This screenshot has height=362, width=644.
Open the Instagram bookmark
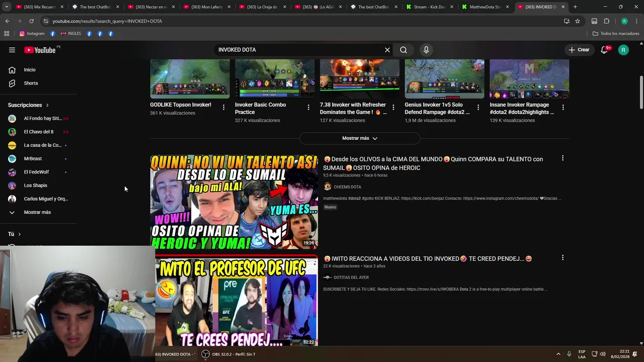coord(32,34)
